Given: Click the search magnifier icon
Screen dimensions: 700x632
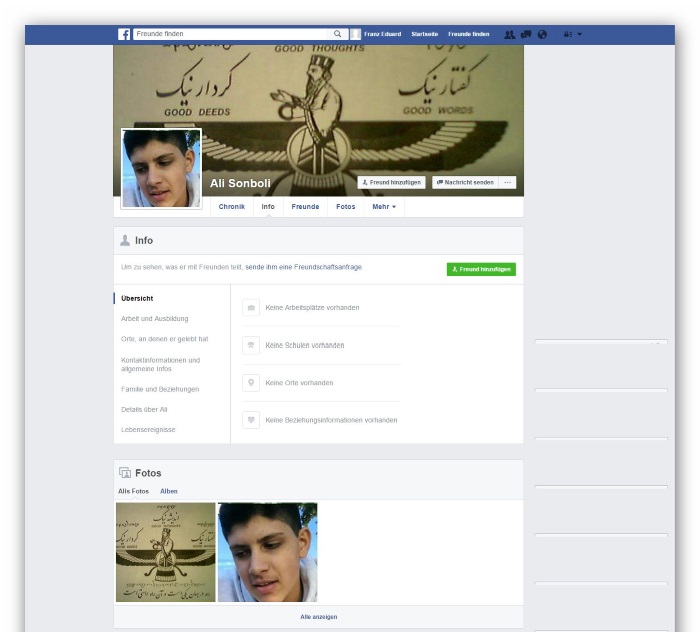Looking at the screenshot, I should (x=338, y=34).
